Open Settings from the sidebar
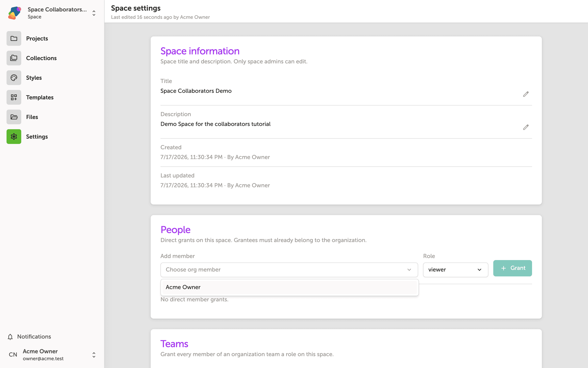 (37, 137)
